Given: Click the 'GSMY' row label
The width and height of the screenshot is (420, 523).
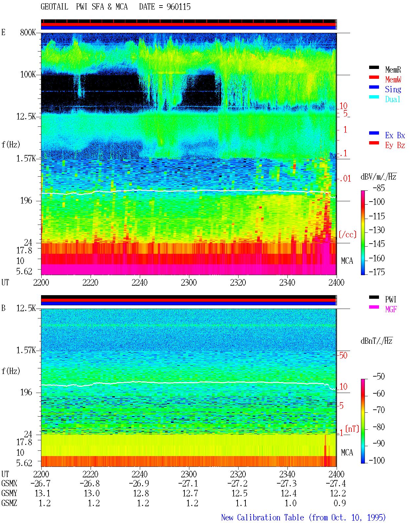Looking at the screenshot, I should pos(9,493).
